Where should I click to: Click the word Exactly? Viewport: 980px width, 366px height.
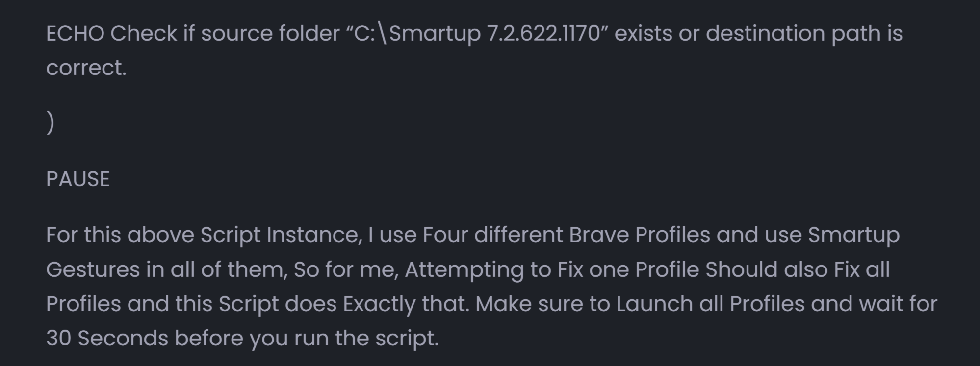point(379,304)
